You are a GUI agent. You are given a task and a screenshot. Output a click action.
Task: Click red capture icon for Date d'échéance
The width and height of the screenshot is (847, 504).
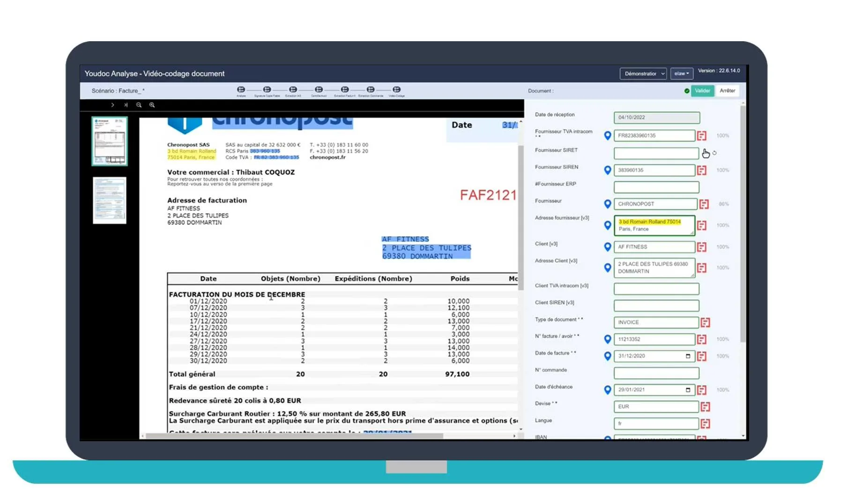[x=701, y=390]
